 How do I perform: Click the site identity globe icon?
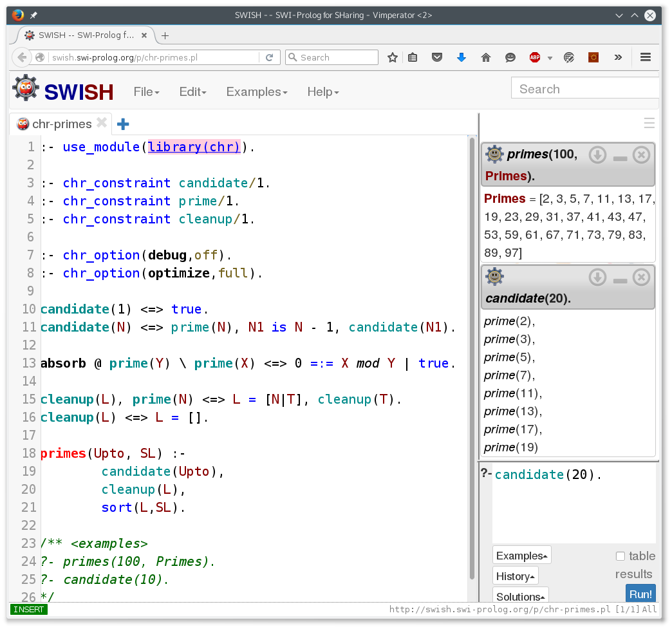pyautogui.click(x=40, y=57)
